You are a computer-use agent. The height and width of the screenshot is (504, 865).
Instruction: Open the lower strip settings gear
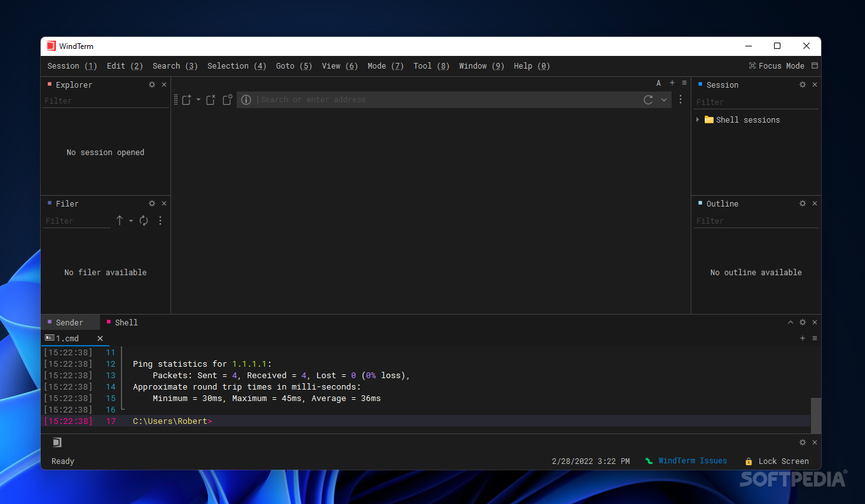point(803,442)
